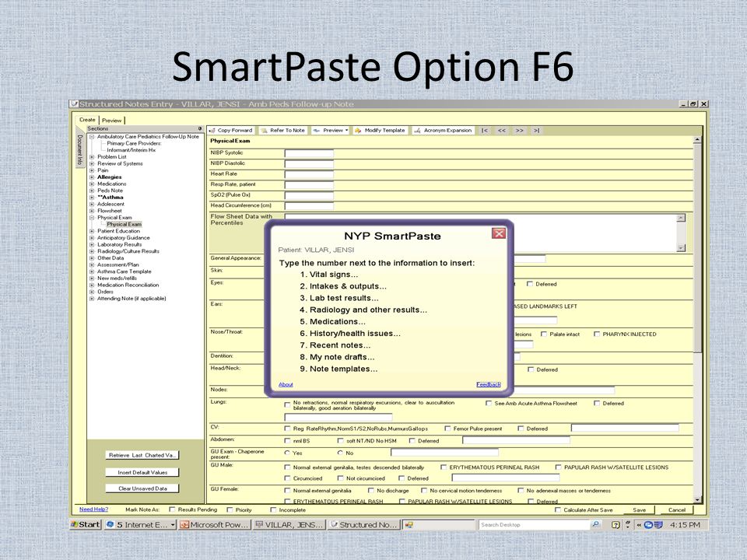Expand the Problem List tree node
The height and width of the screenshot is (560, 747).
92,156
